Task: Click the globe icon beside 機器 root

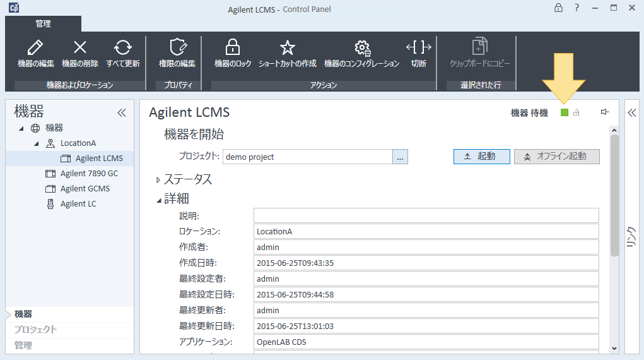Action: pyautogui.click(x=35, y=128)
